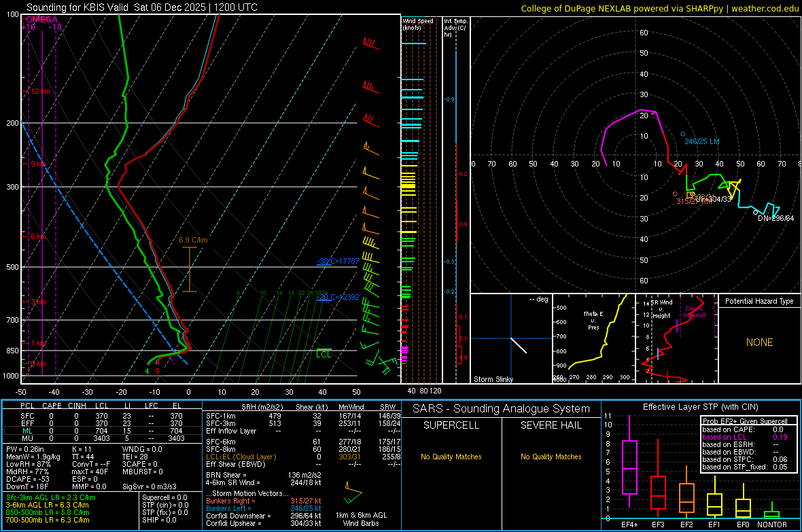Click the 'Supercell = 0.0' composite value

(x=164, y=497)
